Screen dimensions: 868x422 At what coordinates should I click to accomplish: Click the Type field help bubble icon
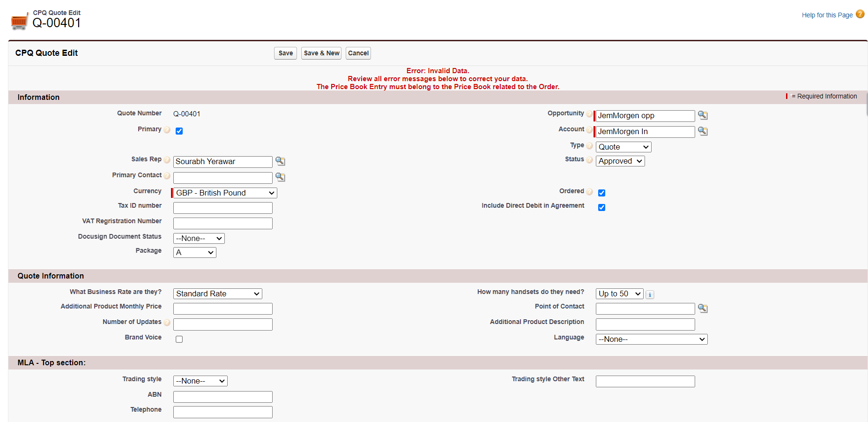pyautogui.click(x=590, y=146)
